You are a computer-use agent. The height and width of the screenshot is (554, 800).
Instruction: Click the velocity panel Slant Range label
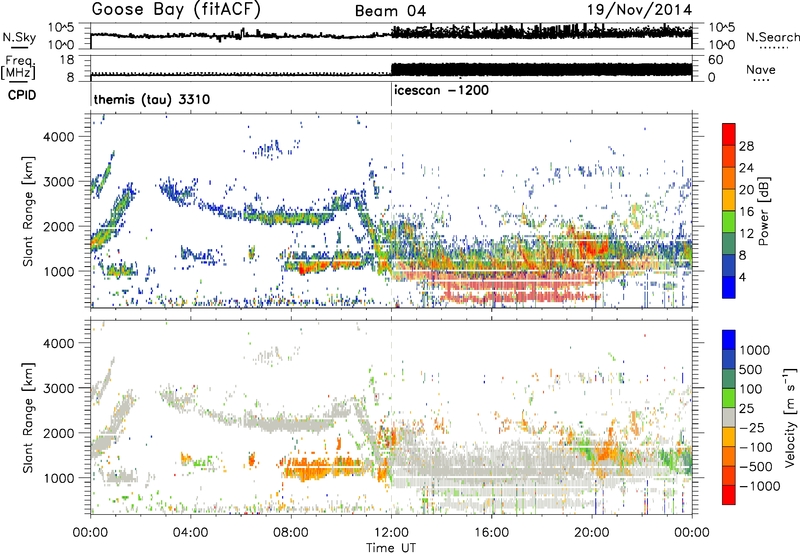(x=28, y=418)
